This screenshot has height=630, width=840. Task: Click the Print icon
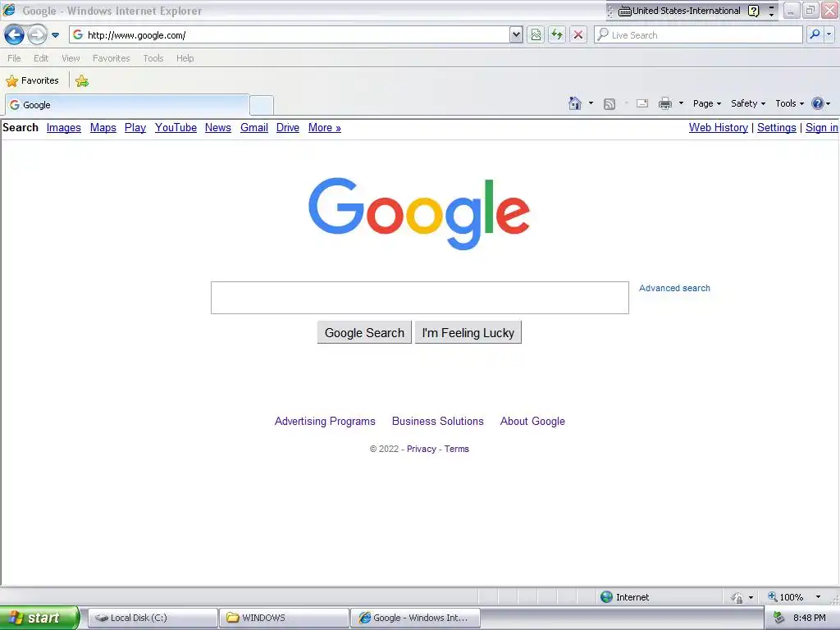tap(664, 103)
